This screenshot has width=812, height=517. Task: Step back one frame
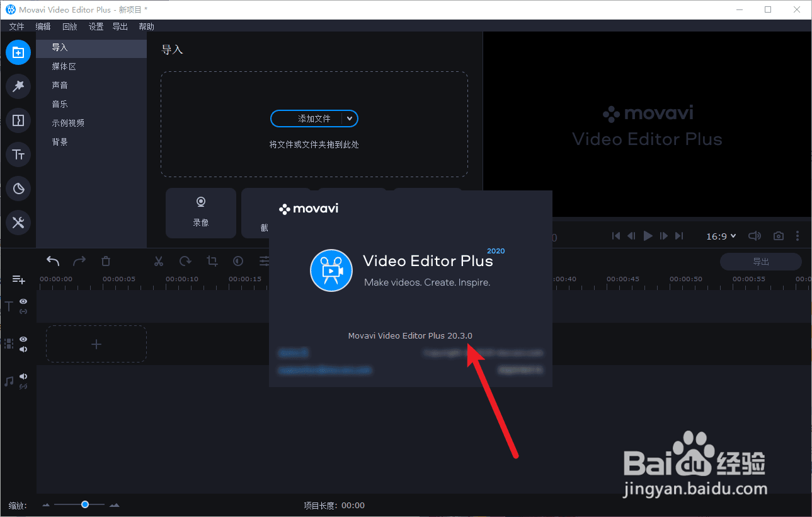click(632, 236)
